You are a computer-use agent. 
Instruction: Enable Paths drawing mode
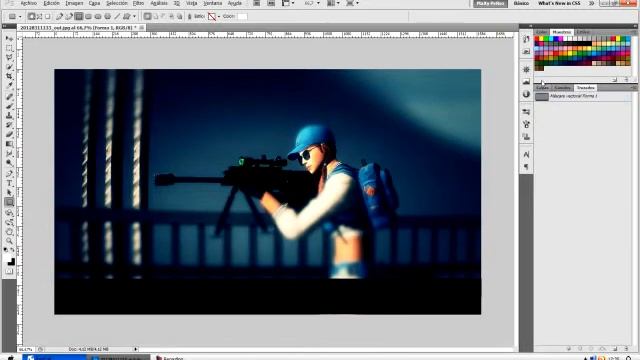pos(40,16)
